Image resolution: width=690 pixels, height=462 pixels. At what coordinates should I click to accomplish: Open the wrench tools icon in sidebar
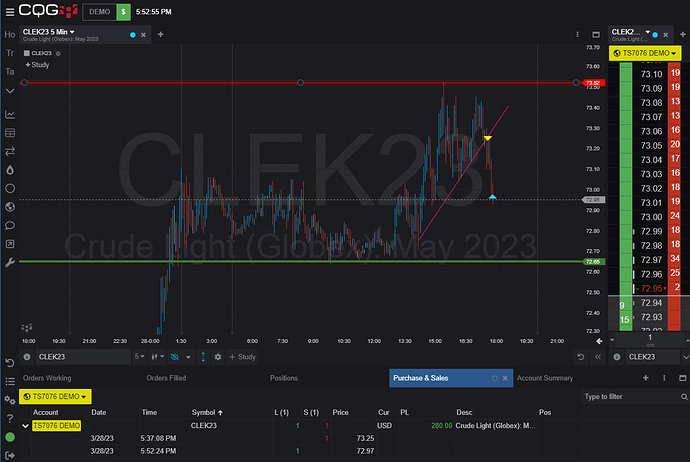click(10, 262)
